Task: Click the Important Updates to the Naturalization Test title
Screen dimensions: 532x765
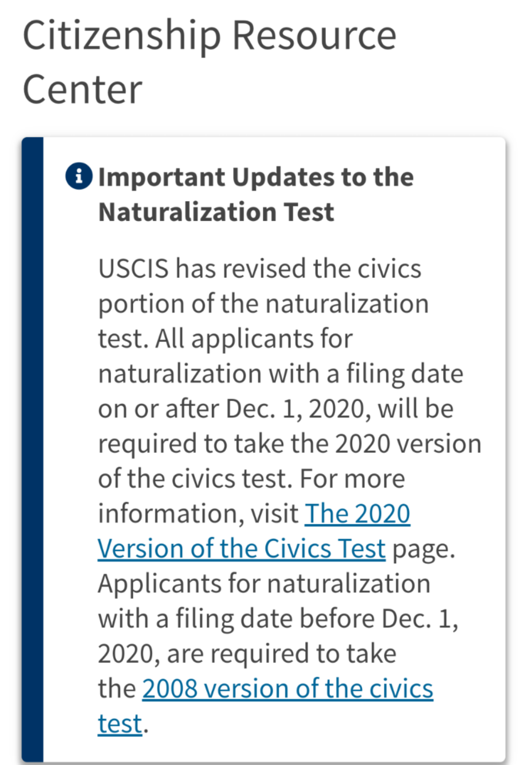Action: click(x=256, y=194)
